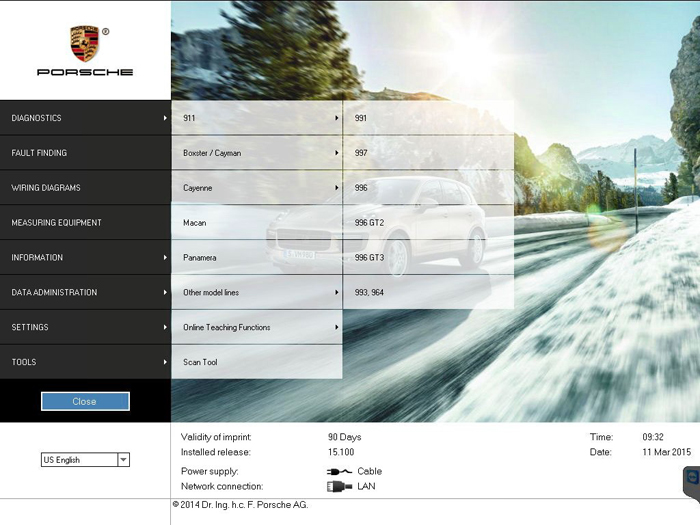
Task: Select the 911 model line
Action: 257,118
